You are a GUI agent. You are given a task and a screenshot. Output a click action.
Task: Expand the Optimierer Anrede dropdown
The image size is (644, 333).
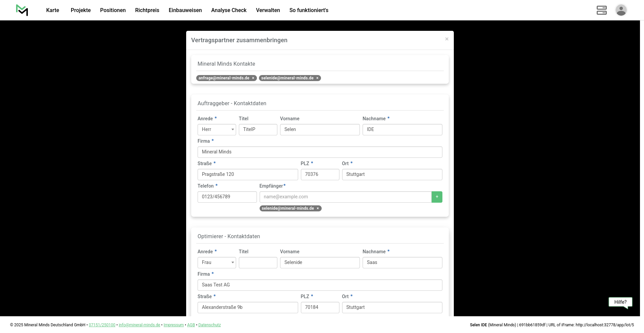click(x=217, y=263)
